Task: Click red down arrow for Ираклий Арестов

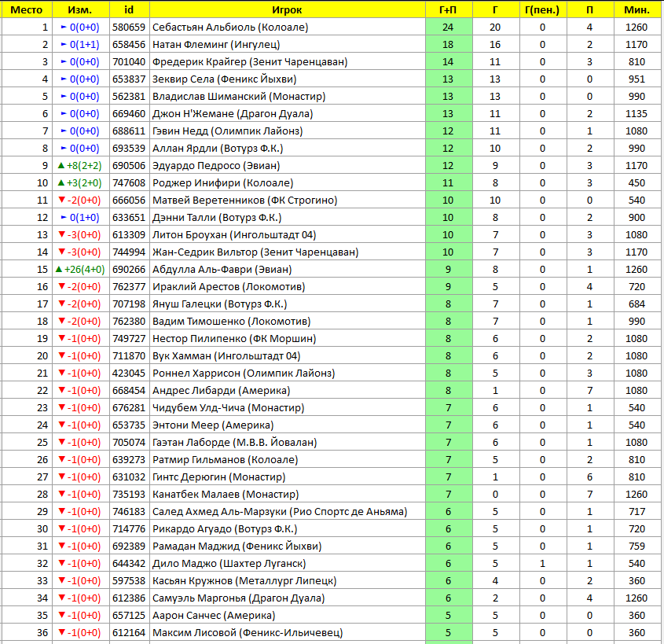Action: [62, 286]
